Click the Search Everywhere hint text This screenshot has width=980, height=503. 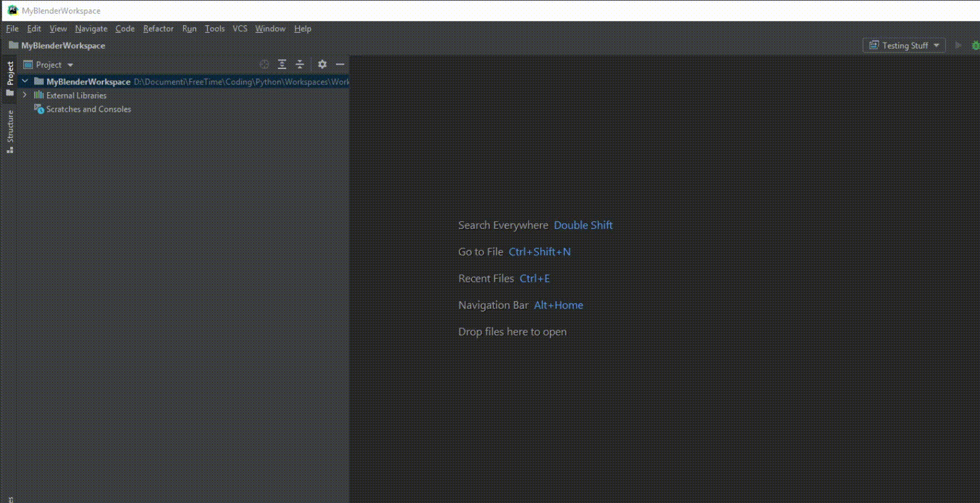coord(503,225)
